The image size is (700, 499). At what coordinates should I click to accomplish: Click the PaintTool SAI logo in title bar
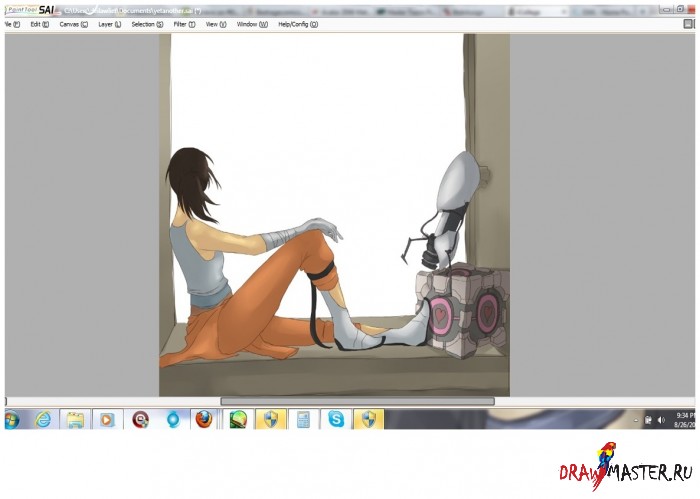click(x=30, y=10)
